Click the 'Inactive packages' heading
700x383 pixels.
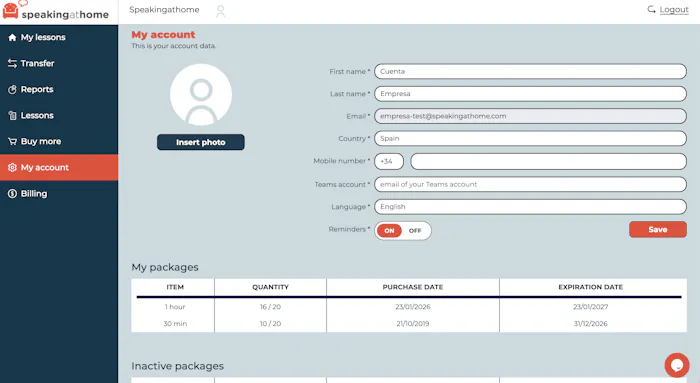(x=178, y=366)
